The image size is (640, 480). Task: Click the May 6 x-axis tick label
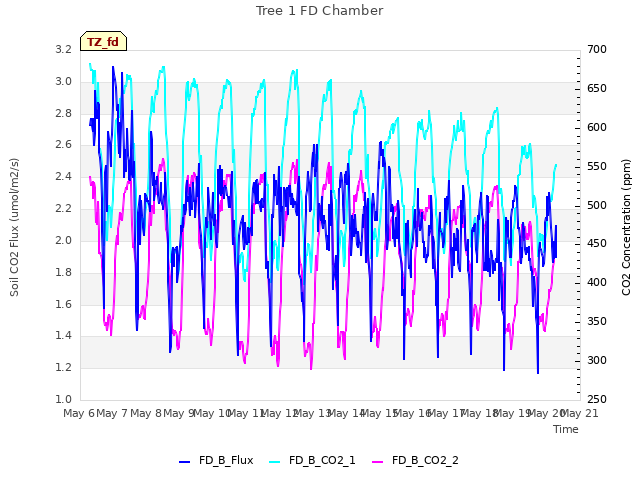point(79,413)
